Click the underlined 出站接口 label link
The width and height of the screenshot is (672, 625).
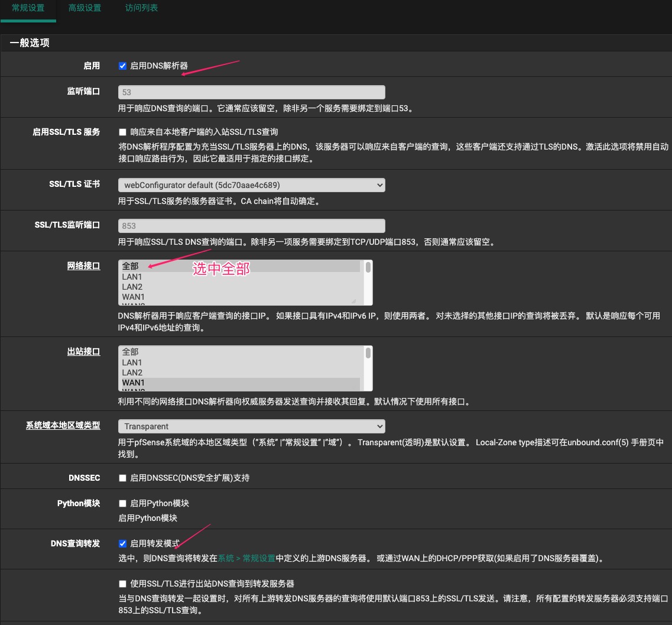[x=83, y=352]
